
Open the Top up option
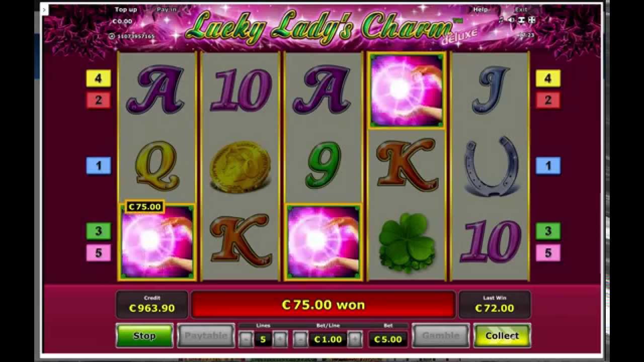[x=126, y=10]
